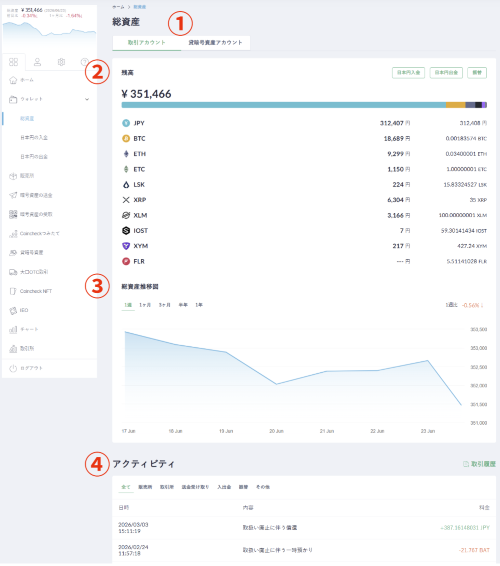Click the ETC coin icon

pyautogui.click(x=126, y=169)
